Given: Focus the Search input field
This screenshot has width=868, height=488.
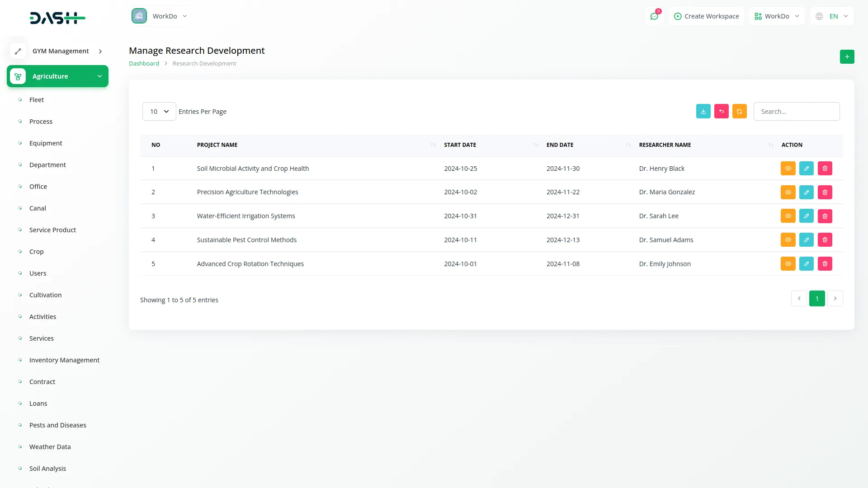Looking at the screenshot, I should (x=796, y=112).
